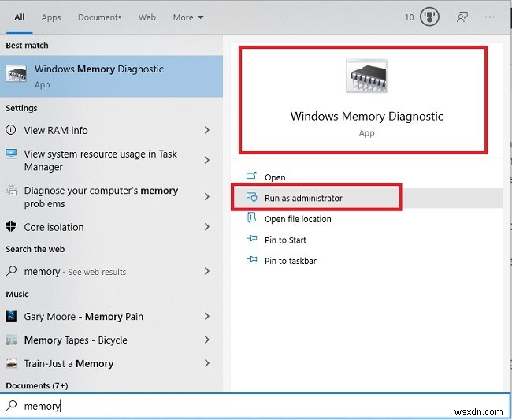Click the Documents (7+) section header
The width and height of the screenshot is (512, 420).
coord(37,385)
